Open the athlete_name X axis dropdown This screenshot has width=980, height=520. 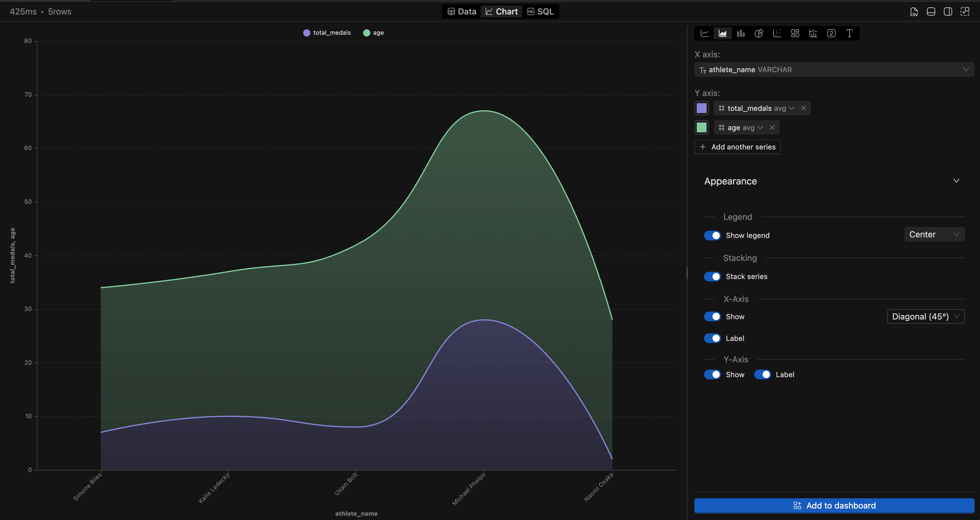point(834,70)
